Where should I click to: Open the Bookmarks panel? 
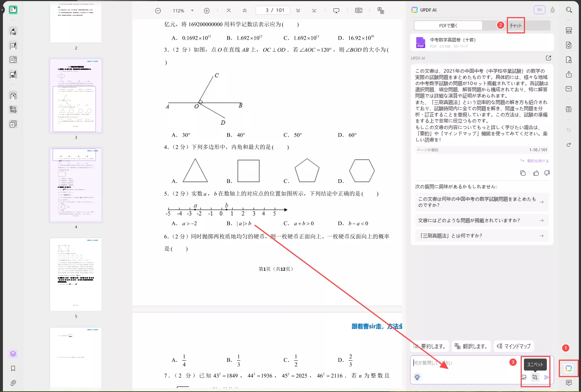pos(13,368)
